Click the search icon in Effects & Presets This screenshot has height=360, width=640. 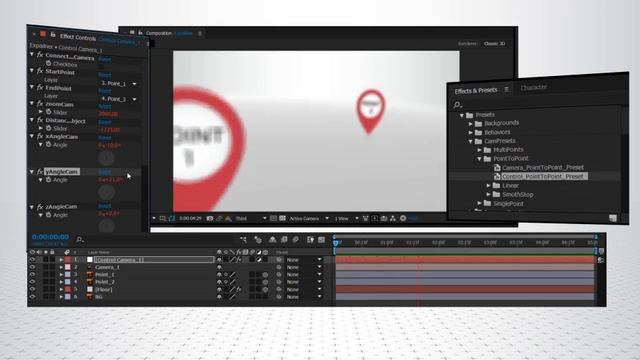458,105
